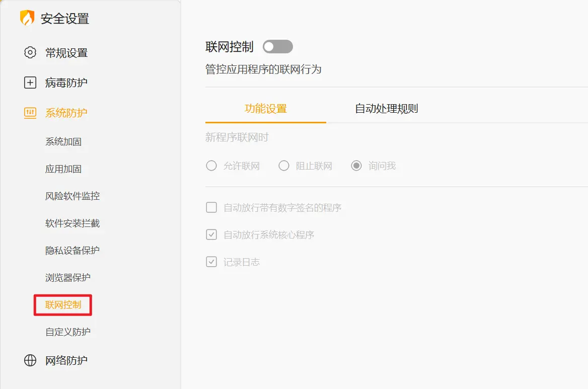Check 自动放行带有数字签名的程序 checkbox
The height and width of the screenshot is (389, 588).
211,207
